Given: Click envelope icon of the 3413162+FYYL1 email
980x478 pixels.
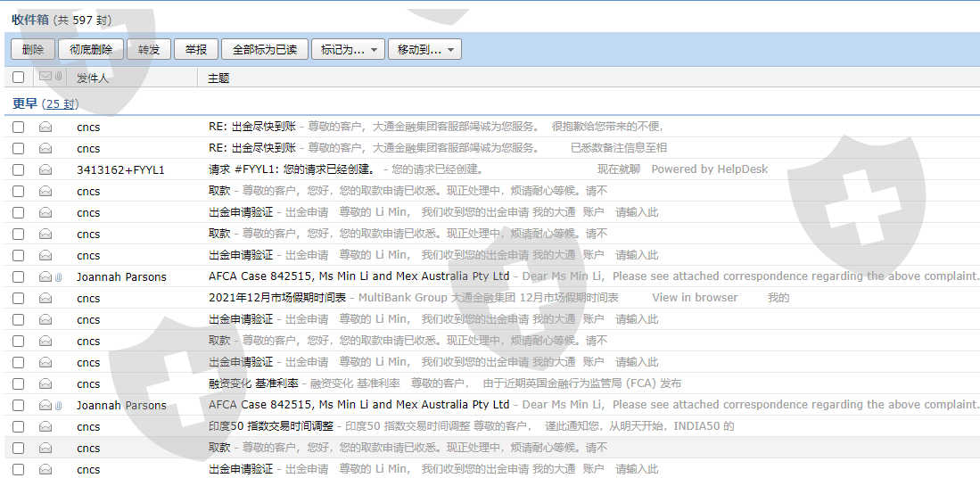Looking at the screenshot, I should pyautogui.click(x=45, y=170).
